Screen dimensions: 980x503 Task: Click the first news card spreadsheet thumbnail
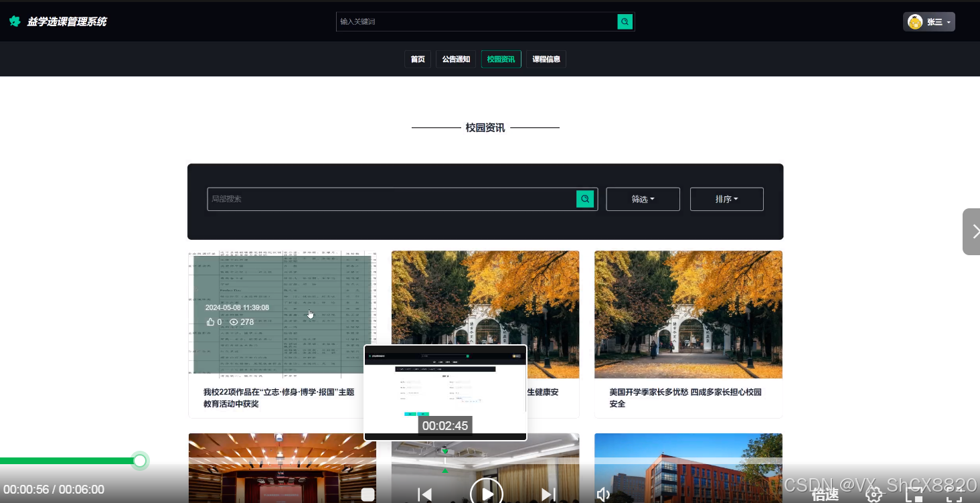coord(282,315)
